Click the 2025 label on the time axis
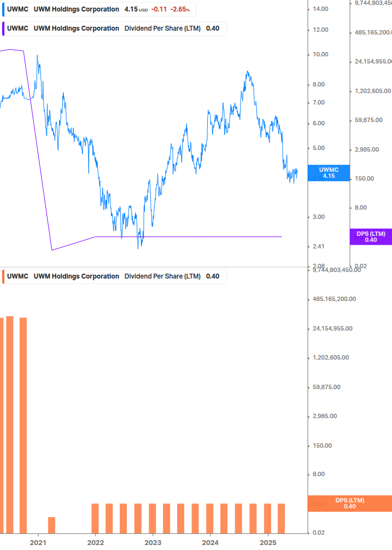The image size is (392, 550). (268, 543)
